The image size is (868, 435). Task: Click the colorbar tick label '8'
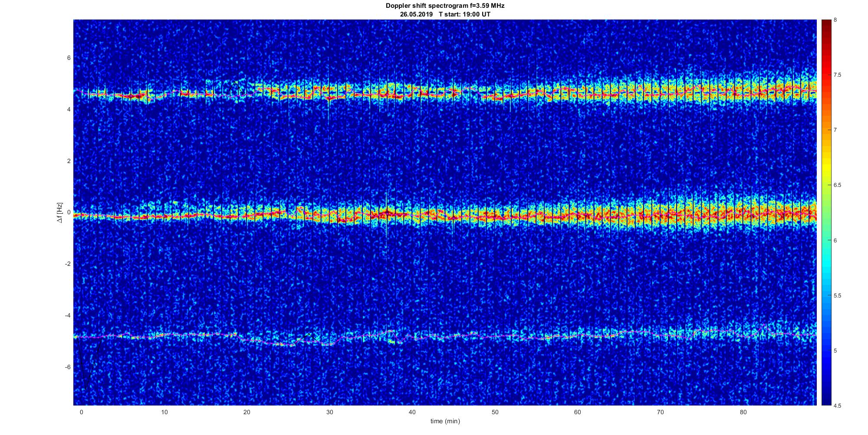pyautogui.click(x=835, y=20)
